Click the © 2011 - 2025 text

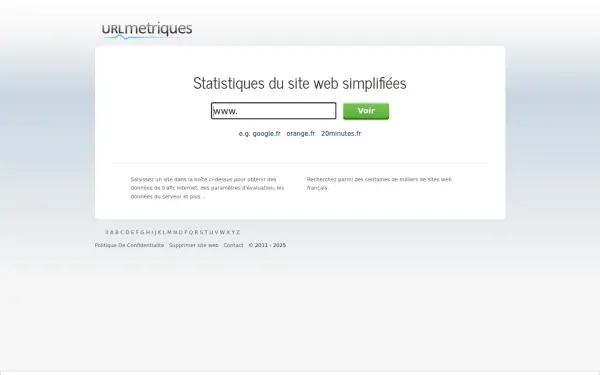[x=267, y=245]
